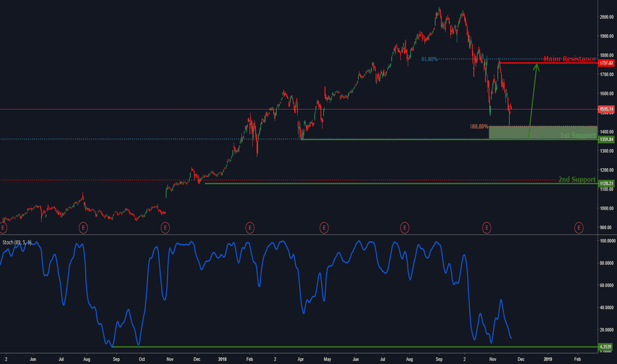
Task: Select the earnings E marker before Nov 2017
Action: 166,228
